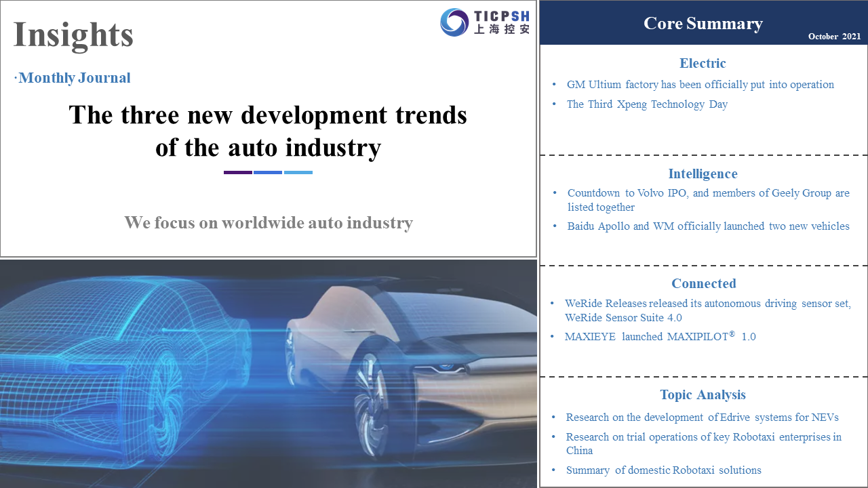
Task: Open The Third Xpeng Technology Day item
Action: [x=647, y=104]
